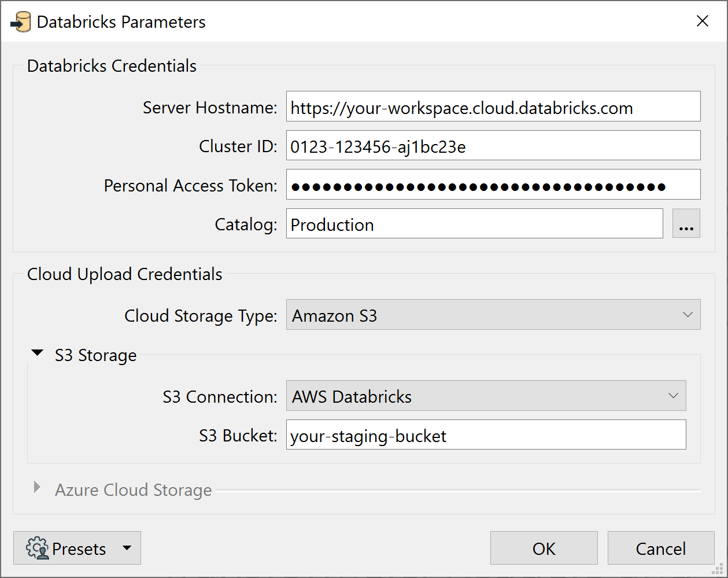Select the Cluster ID text field

(x=493, y=146)
